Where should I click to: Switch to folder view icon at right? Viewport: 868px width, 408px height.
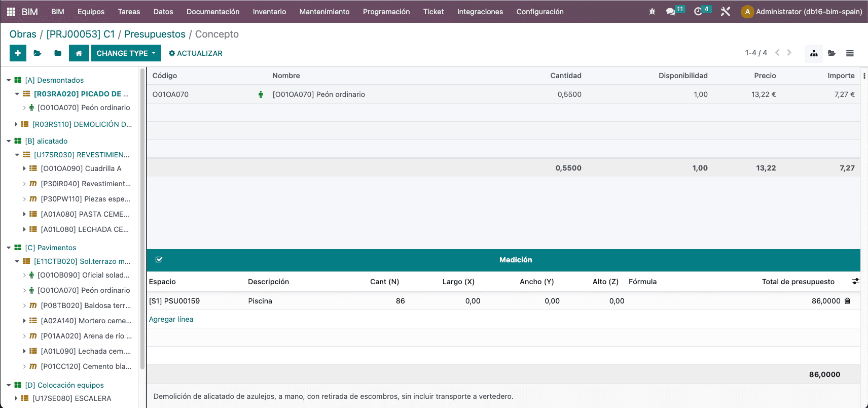pyautogui.click(x=831, y=53)
